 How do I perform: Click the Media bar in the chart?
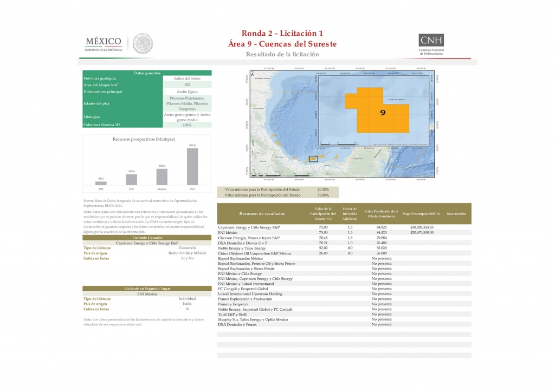tap(162, 177)
